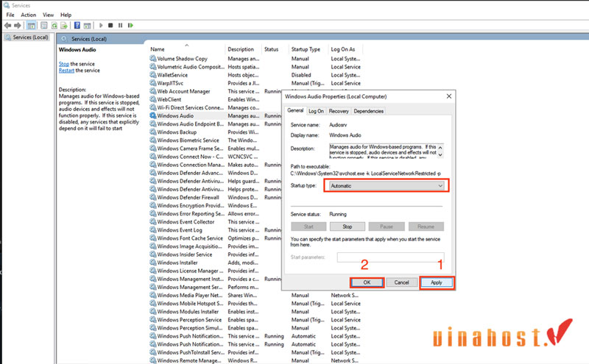Viewport: 589px width, 364px height.
Task: Click the Apply button
Action: (x=437, y=282)
